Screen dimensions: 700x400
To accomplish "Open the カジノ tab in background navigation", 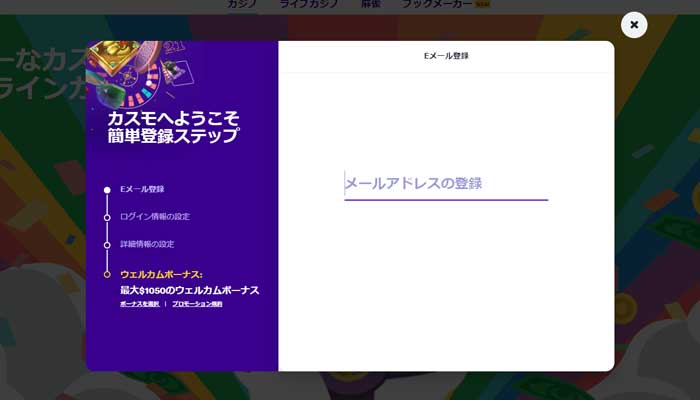I will tap(242, 4).
